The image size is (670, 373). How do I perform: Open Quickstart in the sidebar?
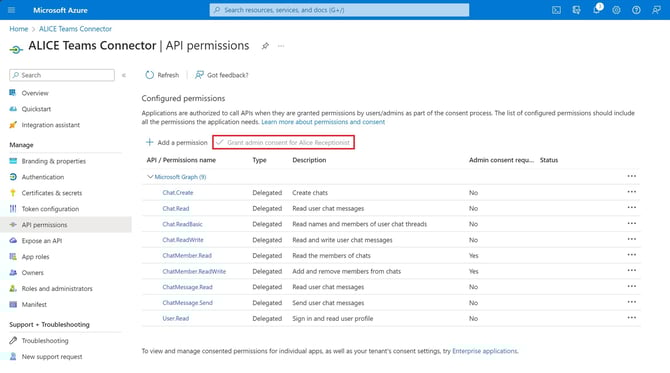tap(36, 109)
